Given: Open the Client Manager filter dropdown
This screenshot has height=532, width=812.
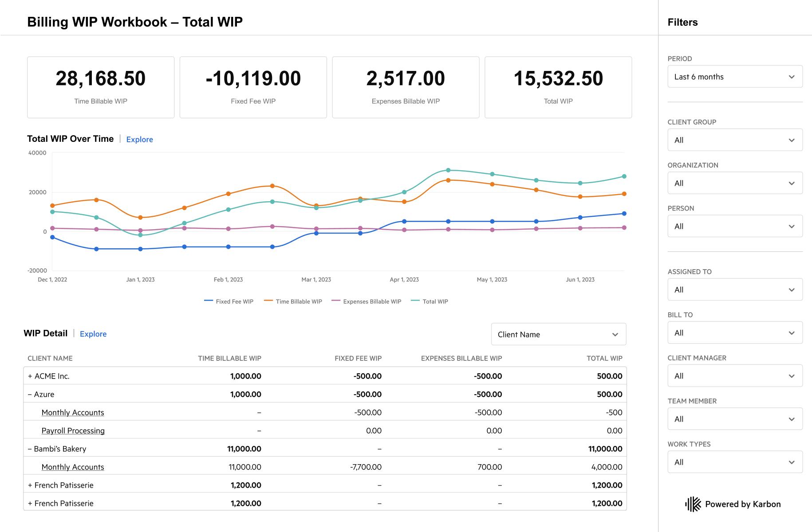Looking at the screenshot, I should click(x=734, y=376).
